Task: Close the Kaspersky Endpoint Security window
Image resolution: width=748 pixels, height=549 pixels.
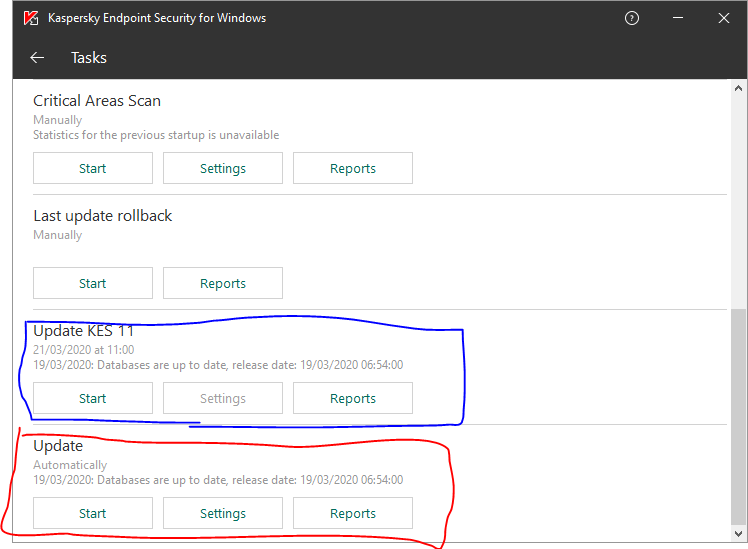Action: (x=723, y=18)
